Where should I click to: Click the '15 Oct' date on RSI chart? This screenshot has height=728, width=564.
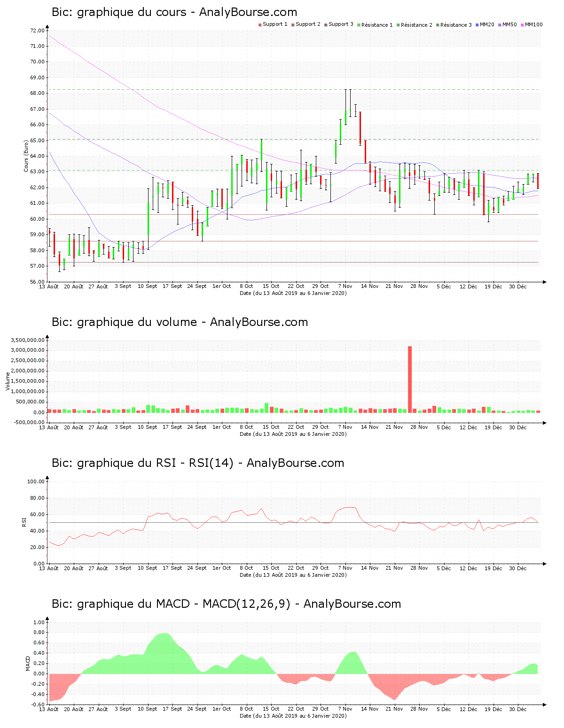click(x=271, y=568)
